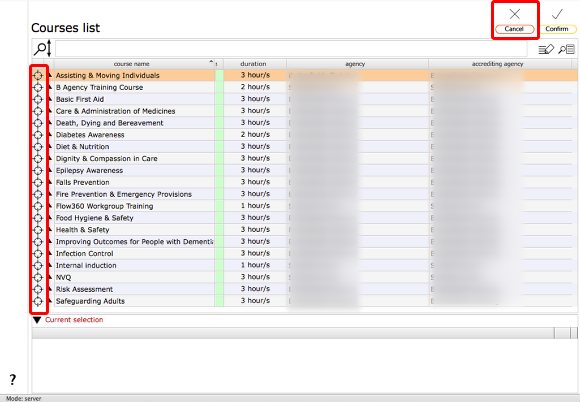This screenshot has width=580, height=402.
Task: Select target icon for Flow360 Workgroup Training
Action: click(x=38, y=206)
